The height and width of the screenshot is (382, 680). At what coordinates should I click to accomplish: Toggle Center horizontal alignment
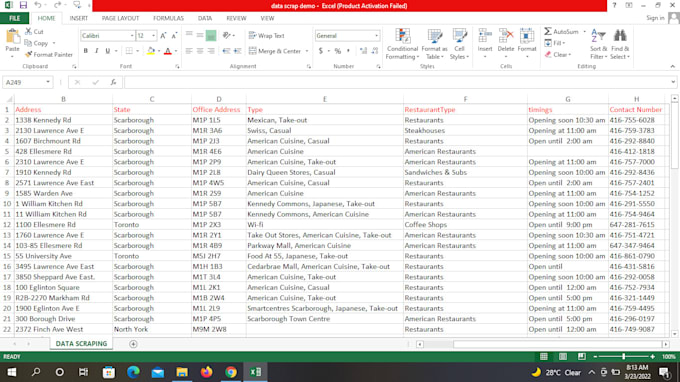[200, 51]
